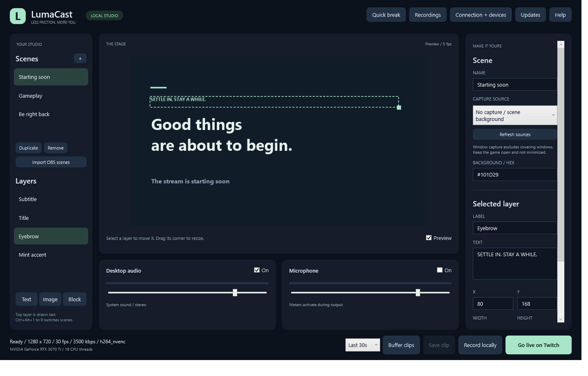Click the Microphone volume slider handle
The image size is (588, 376).
pyautogui.click(x=418, y=293)
